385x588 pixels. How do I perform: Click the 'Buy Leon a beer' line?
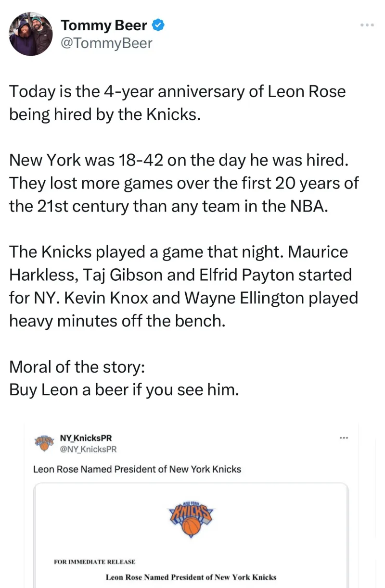pyautogui.click(x=124, y=389)
